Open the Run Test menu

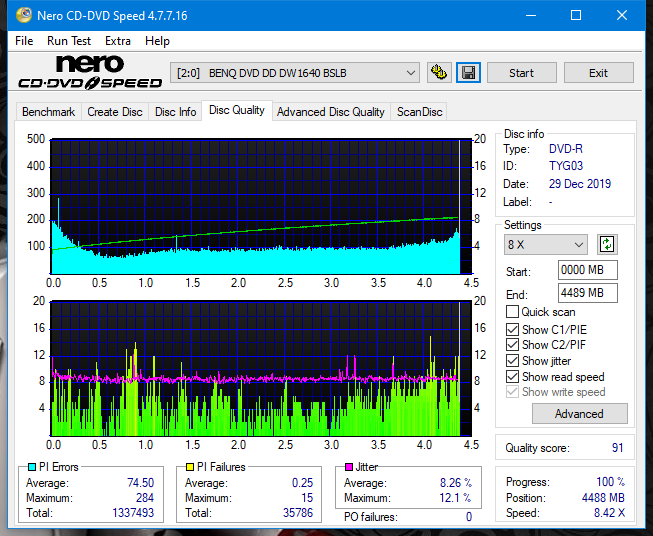(x=69, y=41)
